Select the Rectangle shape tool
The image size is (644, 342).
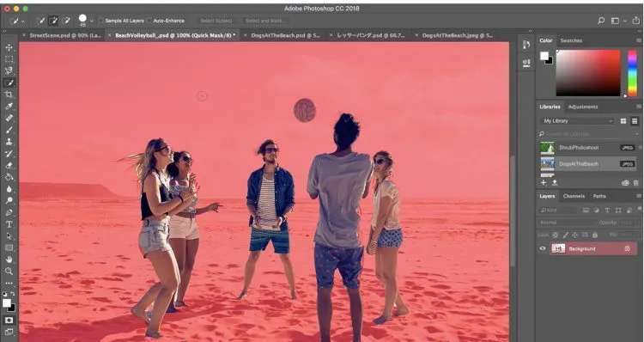[x=9, y=247]
